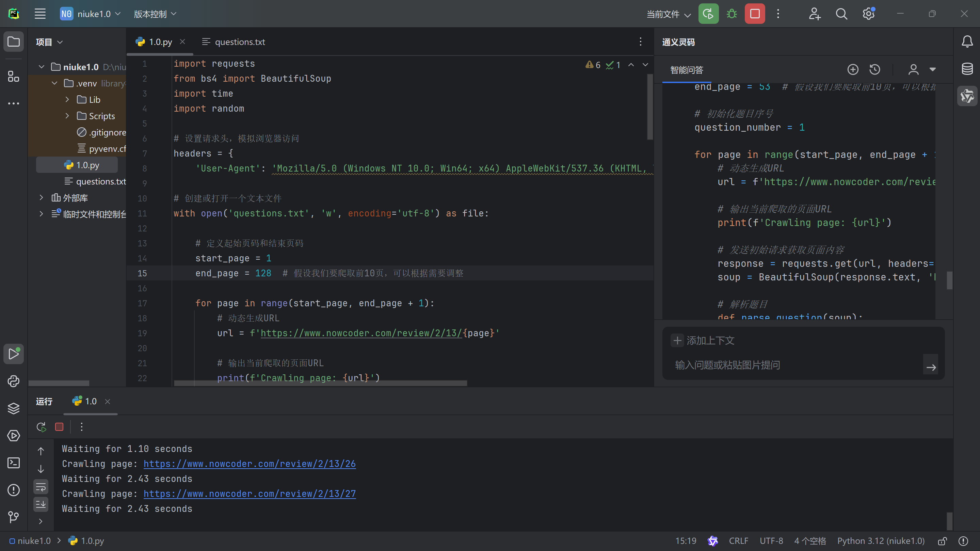Open the 版本控制 dropdown
The width and height of the screenshot is (980, 551).
[x=155, y=14]
